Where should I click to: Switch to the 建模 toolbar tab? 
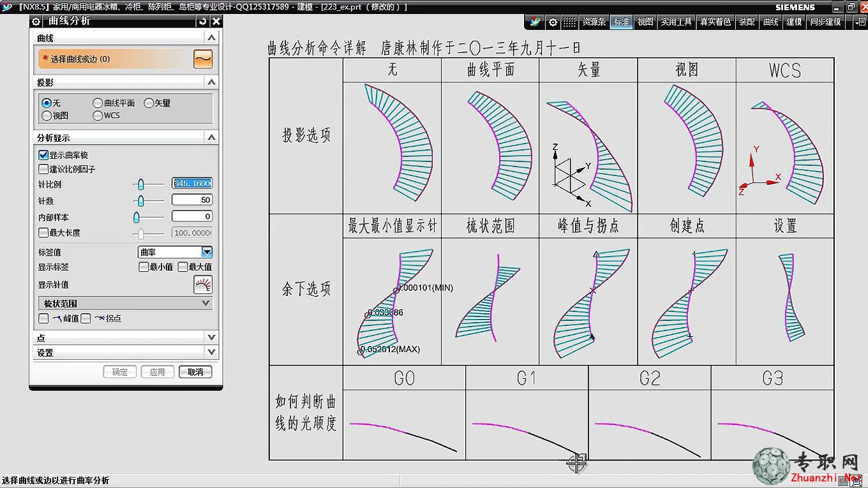[794, 22]
